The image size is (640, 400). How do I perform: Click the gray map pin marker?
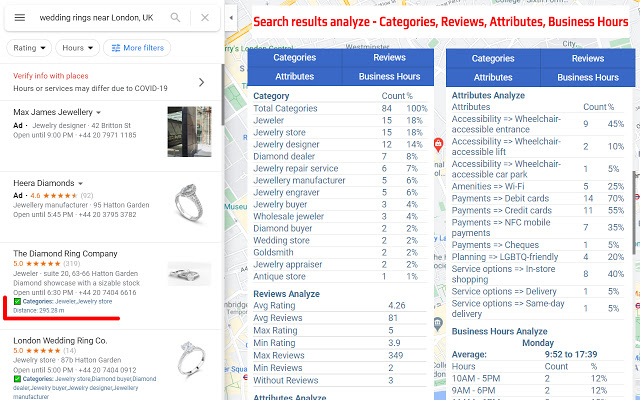438,324
